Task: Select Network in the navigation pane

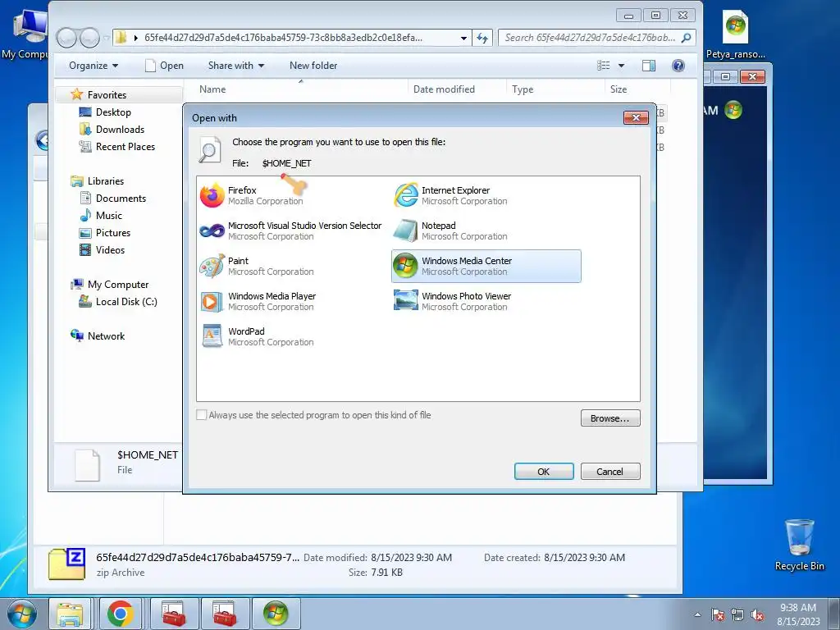Action: click(x=106, y=336)
